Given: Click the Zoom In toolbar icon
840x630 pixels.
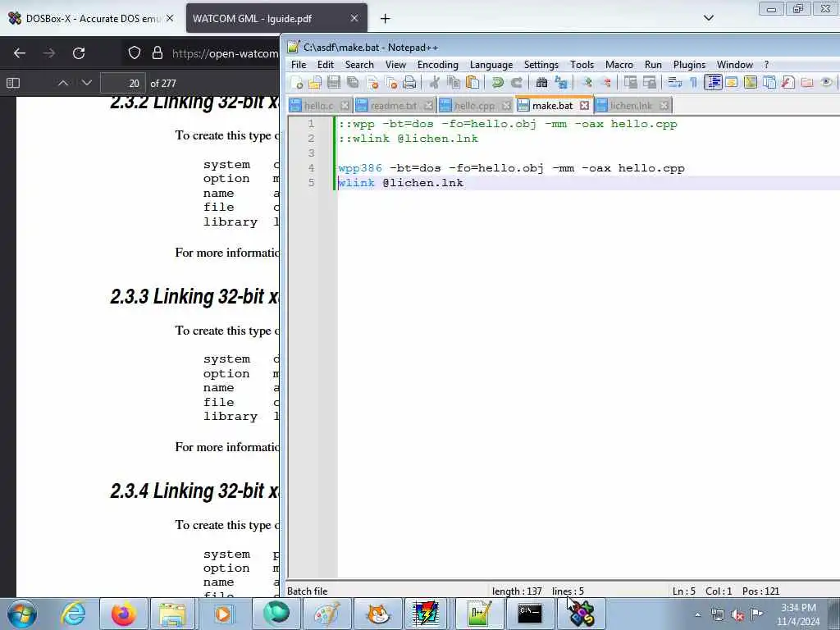Looking at the screenshot, I should click(587, 83).
